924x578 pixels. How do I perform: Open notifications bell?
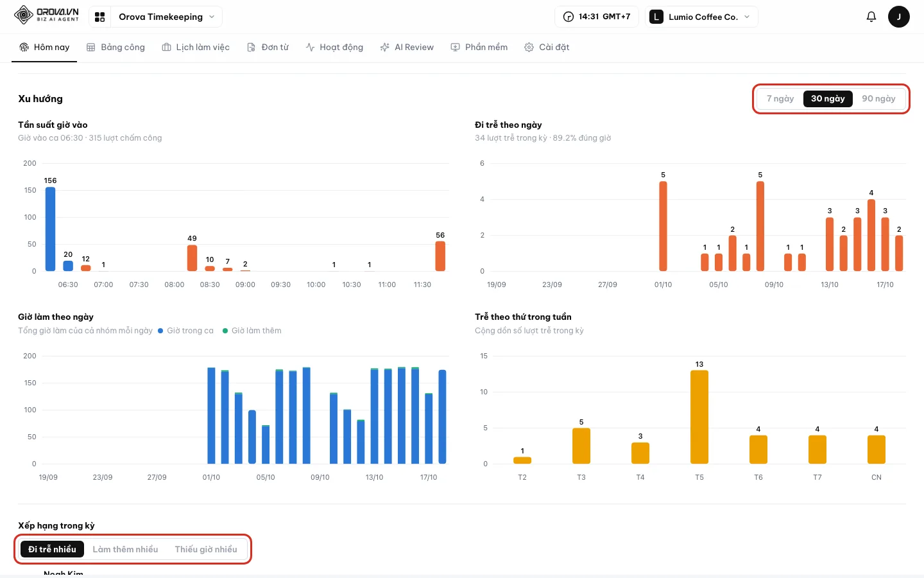point(871,17)
